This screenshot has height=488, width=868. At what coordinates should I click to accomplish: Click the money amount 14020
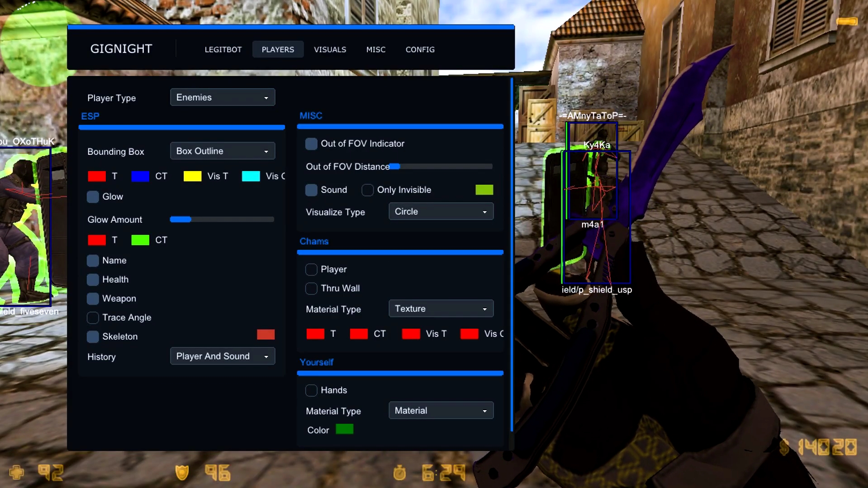827,447
